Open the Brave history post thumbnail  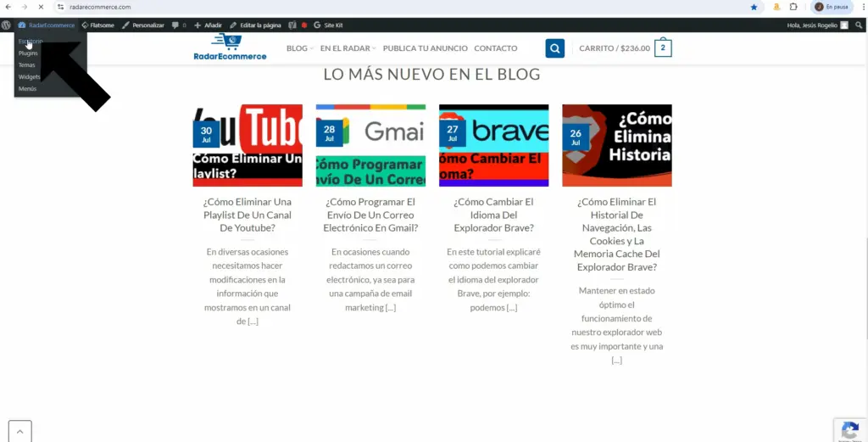(617, 145)
